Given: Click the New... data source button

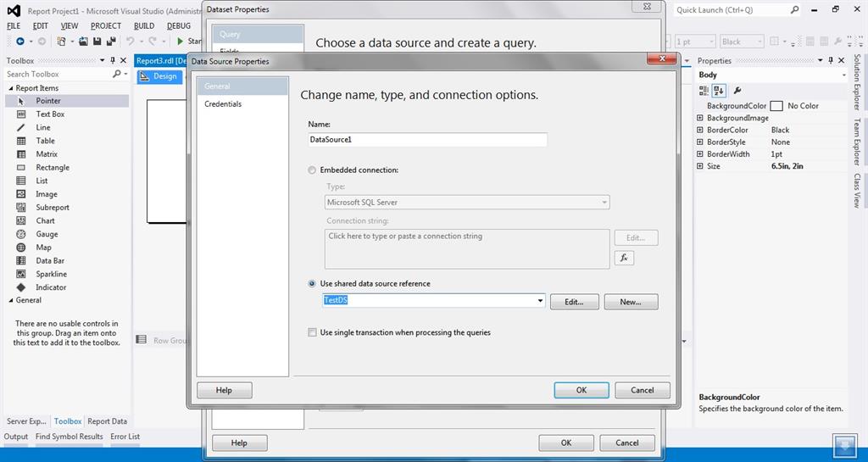Looking at the screenshot, I should click(x=631, y=302).
